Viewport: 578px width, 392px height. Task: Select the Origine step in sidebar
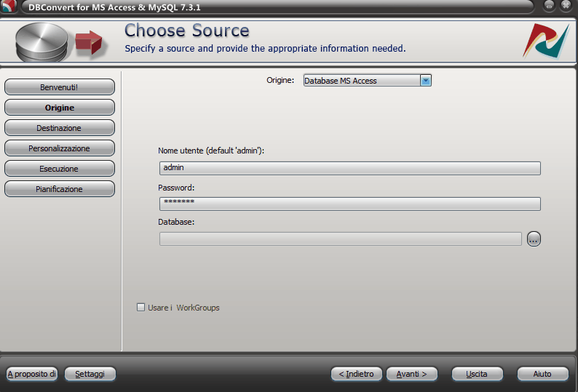coord(60,108)
